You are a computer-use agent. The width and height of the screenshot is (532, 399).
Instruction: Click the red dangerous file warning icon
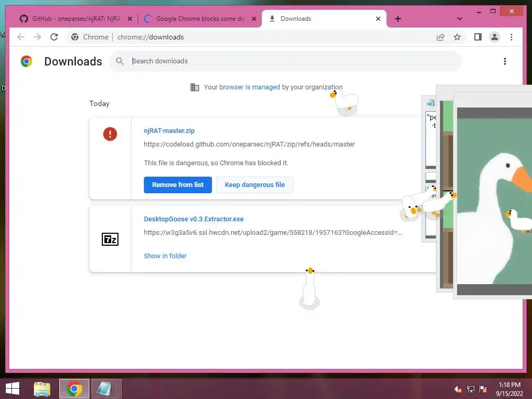coord(110,134)
